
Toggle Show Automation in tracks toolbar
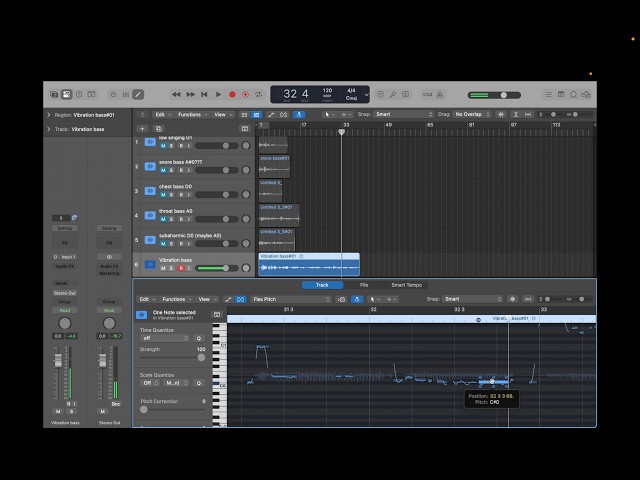coord(271,115)
